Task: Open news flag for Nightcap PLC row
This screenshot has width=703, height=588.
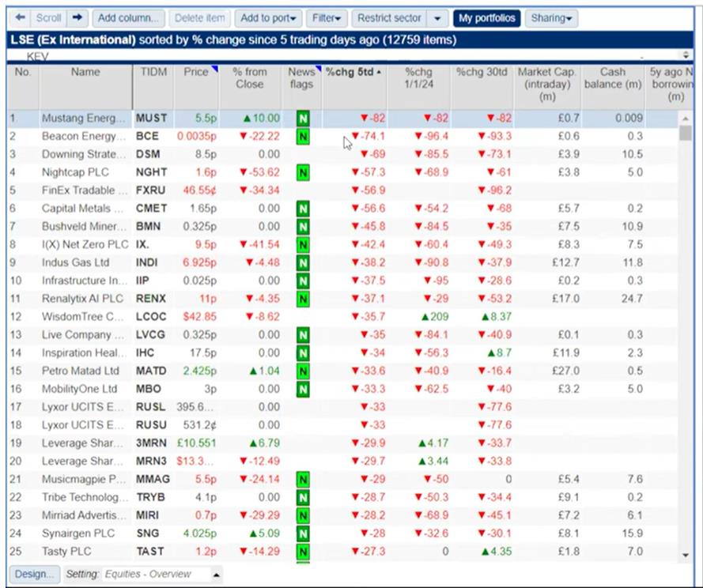Action: [303, 172]
